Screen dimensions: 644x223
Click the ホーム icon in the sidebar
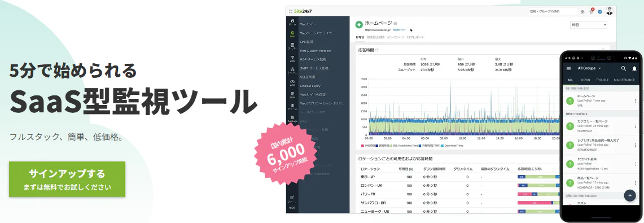pyautogui.click(x=292, y=22)
